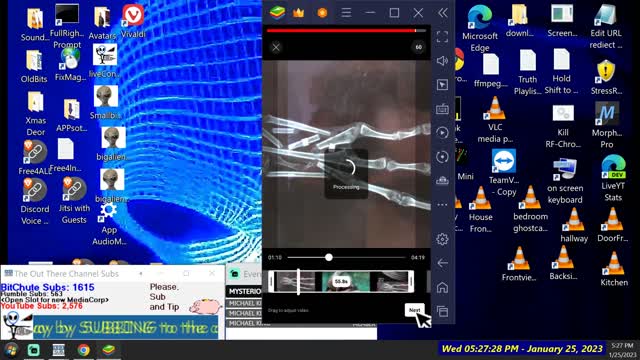The image size is (640, 360).
Task: Show more BlueStacks sidebar options (three dots)
Action: (x=442, y=204)
